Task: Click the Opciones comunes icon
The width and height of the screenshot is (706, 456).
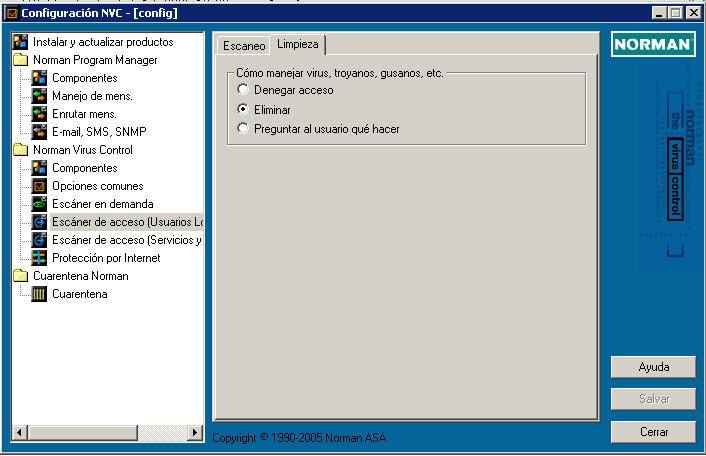Action: (39, 186)
